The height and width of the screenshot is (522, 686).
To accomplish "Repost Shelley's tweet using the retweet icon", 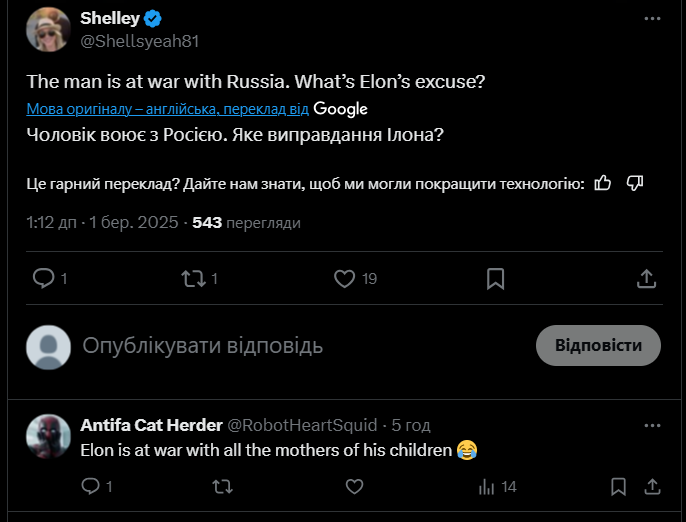I will [x=193, y=278].
